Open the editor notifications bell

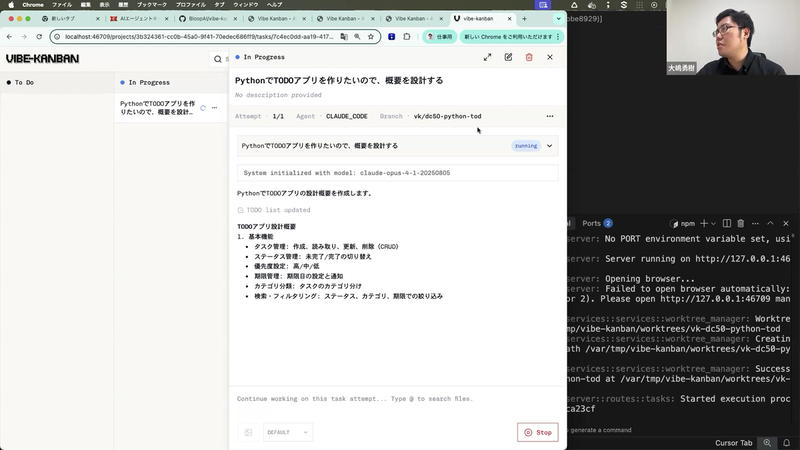coord(787,443)
